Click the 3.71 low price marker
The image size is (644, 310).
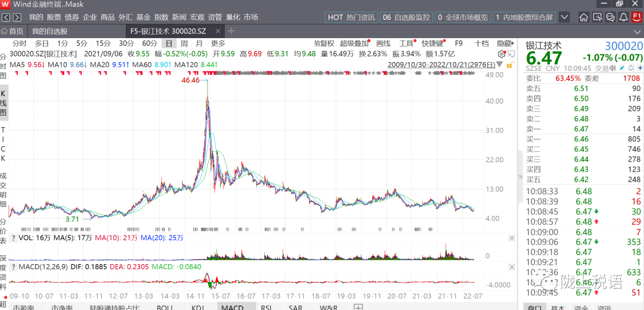[x=72, y=219]
